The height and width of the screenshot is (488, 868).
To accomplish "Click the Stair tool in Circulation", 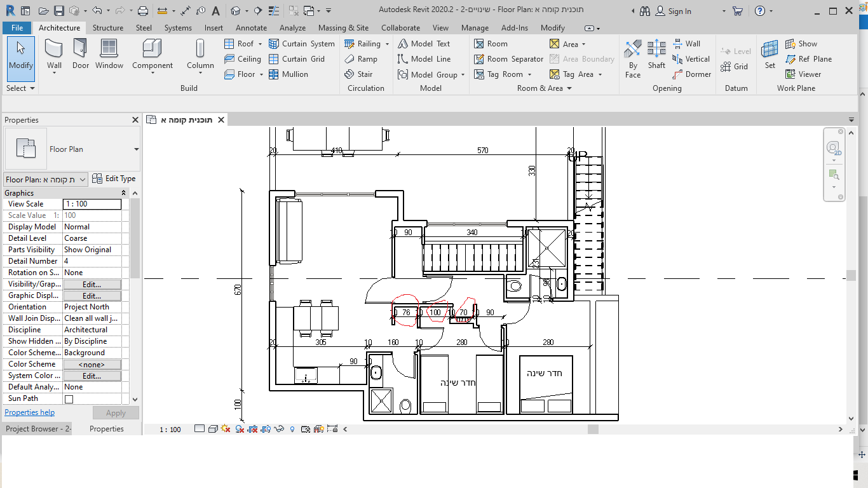I will pyautogui.click(x=358, y=74).
